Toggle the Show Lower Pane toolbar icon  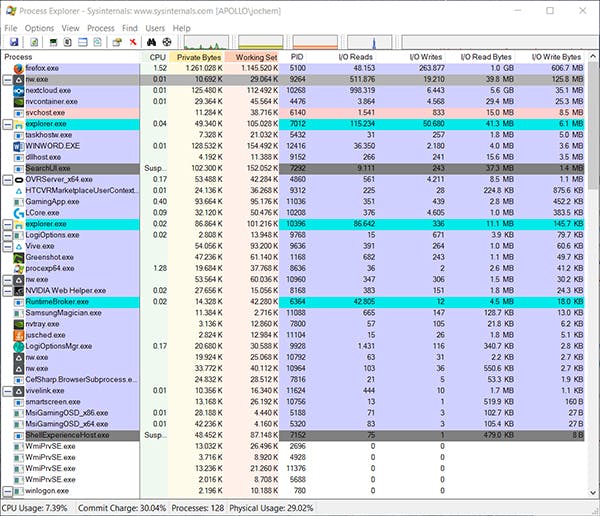(x=83, y=42)
